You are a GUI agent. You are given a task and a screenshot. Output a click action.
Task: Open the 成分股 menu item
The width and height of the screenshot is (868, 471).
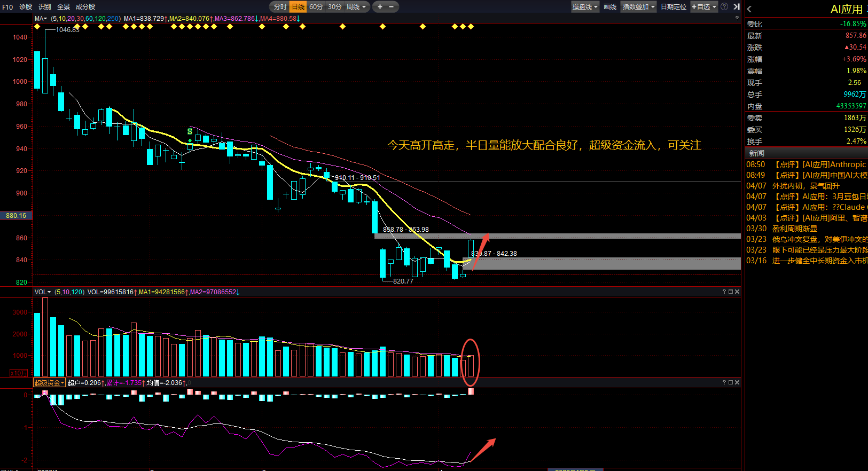[x=85, y=7]
